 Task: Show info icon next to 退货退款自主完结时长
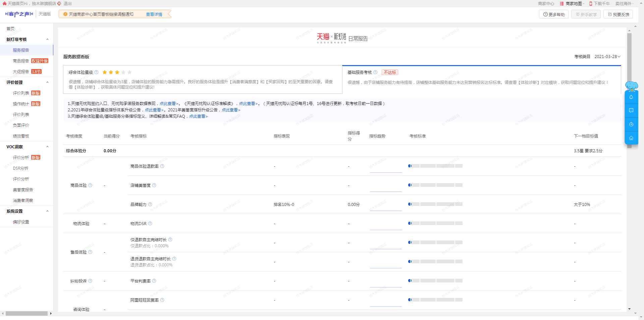tap(174, 259)
